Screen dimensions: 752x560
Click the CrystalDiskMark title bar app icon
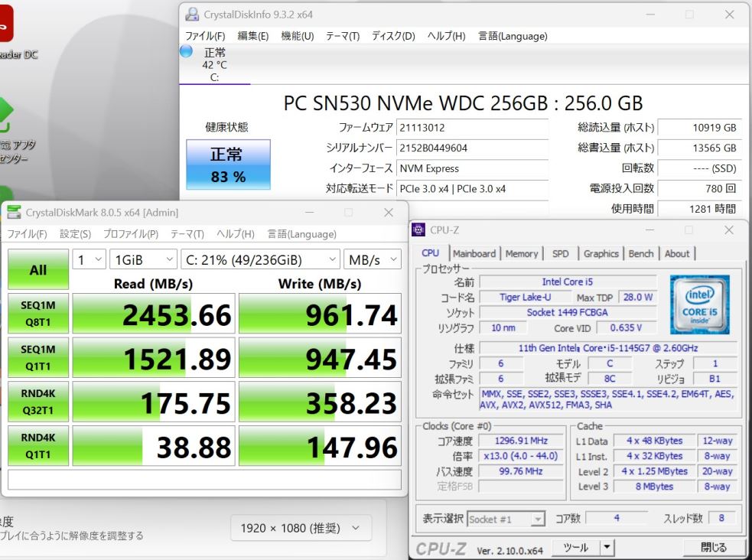coord(15,212)
